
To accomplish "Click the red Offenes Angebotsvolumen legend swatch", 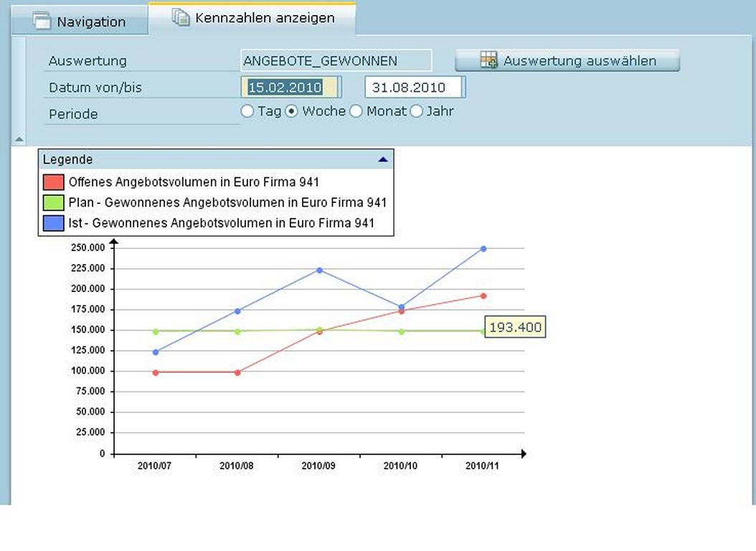I will pos(53,182).
